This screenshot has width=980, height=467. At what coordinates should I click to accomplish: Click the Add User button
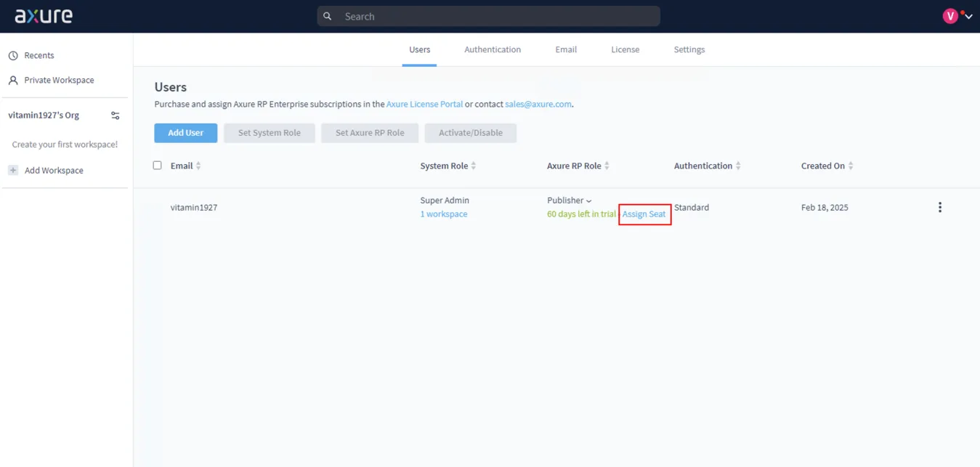point(185,133)
